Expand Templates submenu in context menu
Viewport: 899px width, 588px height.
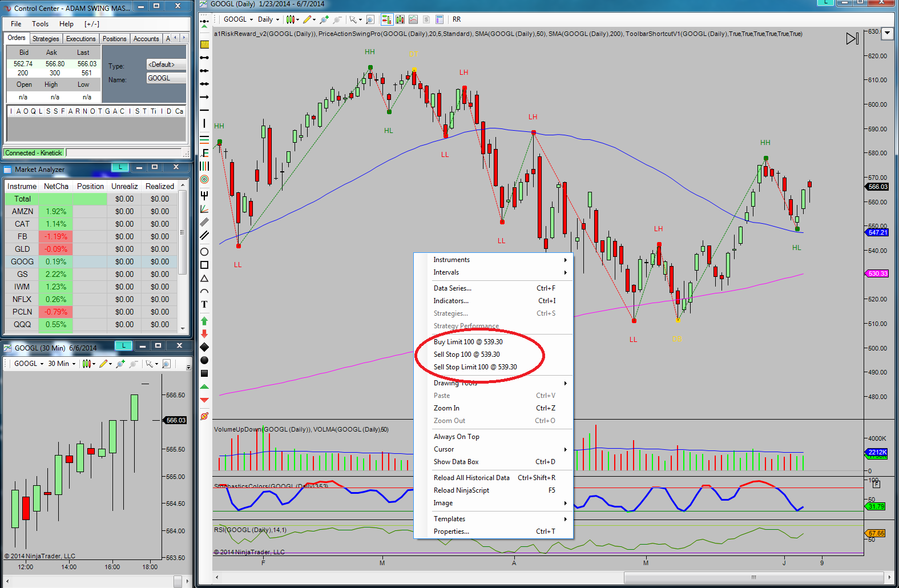tap(494, 519)
